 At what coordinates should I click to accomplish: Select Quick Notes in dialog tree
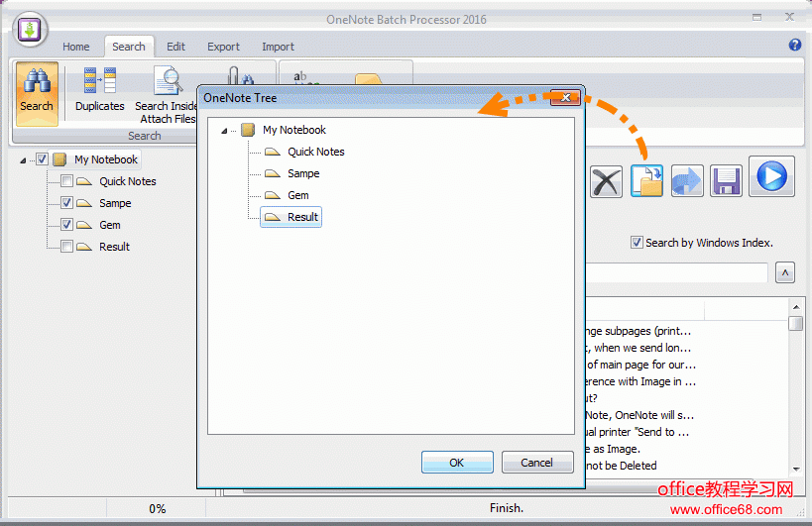tap(316, 152)
